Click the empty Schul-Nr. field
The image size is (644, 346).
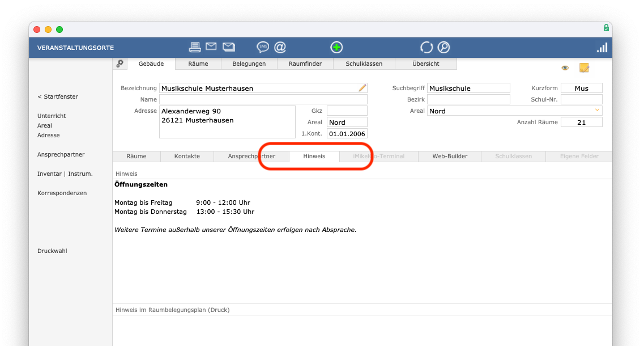582,99
